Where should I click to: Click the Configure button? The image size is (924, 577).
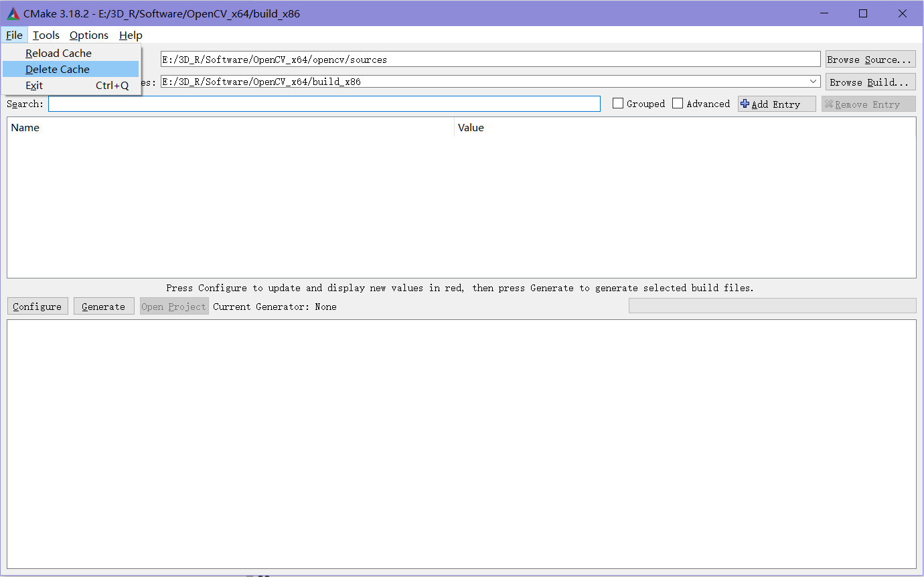37,307
